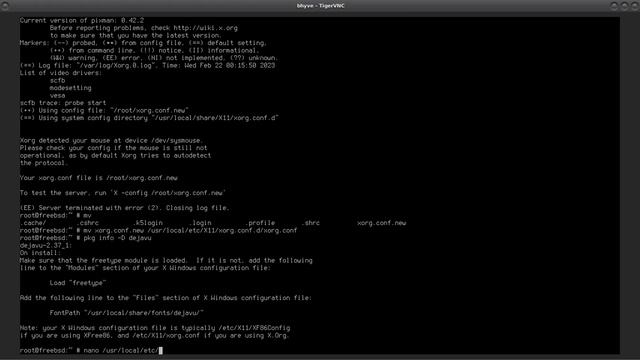The height and width of the screenshot is (360, 640).
Task: Click the 'On install:' line
Action: tap(40, 253)
